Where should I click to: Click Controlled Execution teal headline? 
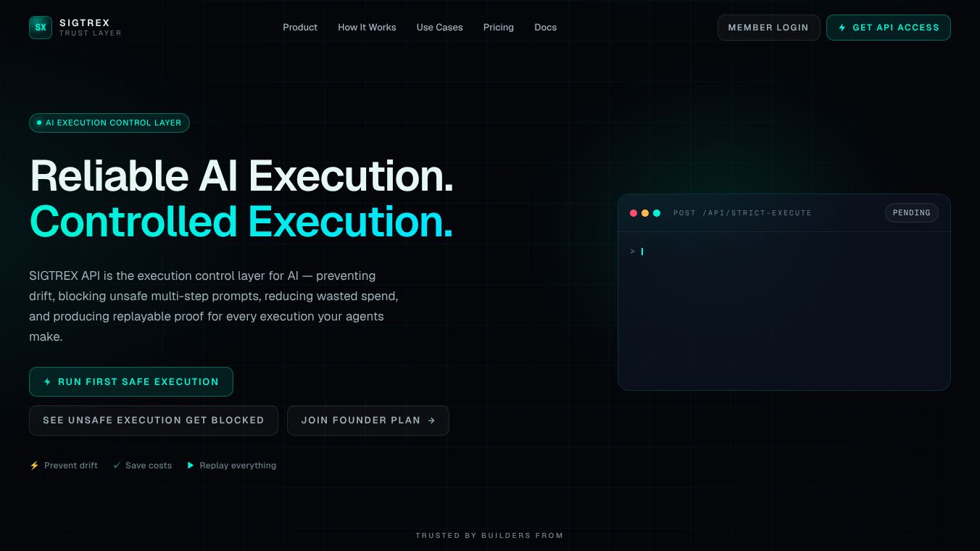(241, 221)
